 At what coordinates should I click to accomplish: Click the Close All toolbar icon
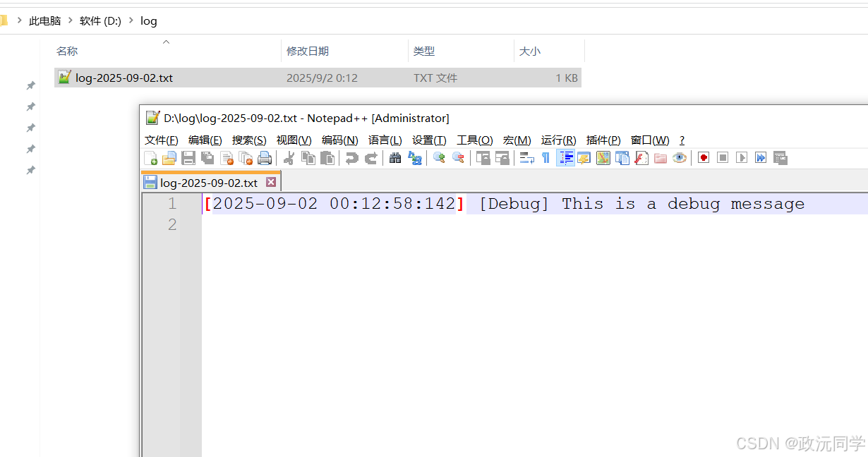(246, 158)
